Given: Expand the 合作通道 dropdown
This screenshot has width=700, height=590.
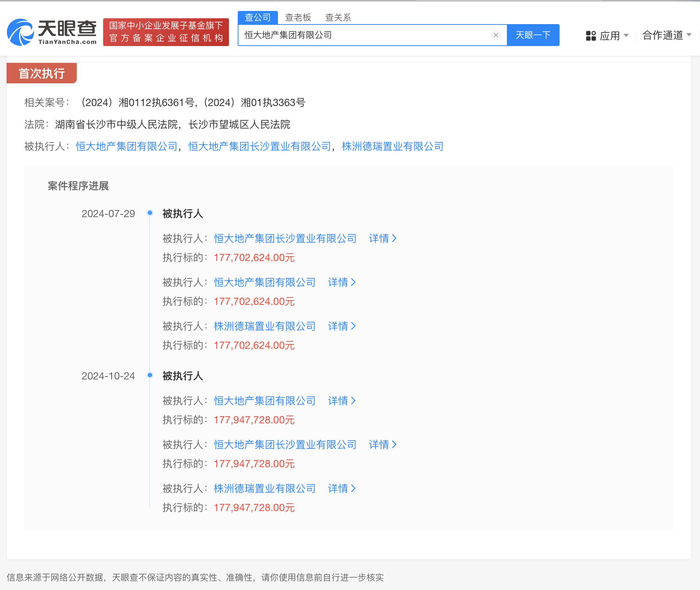Looking at the screenshot, I should (x=667, y=35).
